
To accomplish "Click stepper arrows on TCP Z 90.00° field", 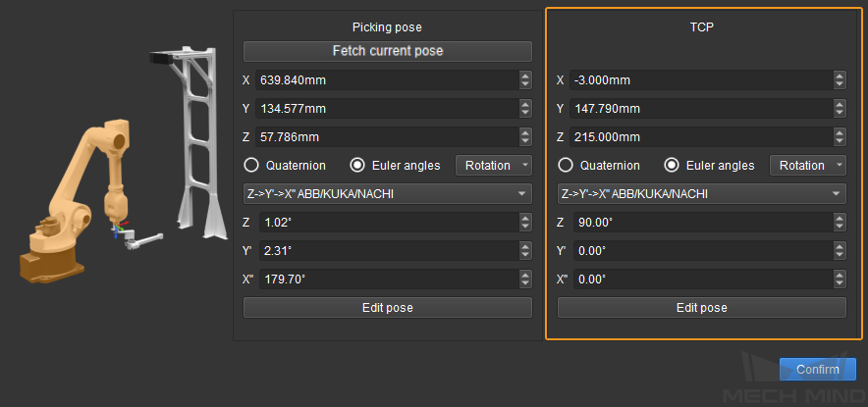I will (840, 223).
